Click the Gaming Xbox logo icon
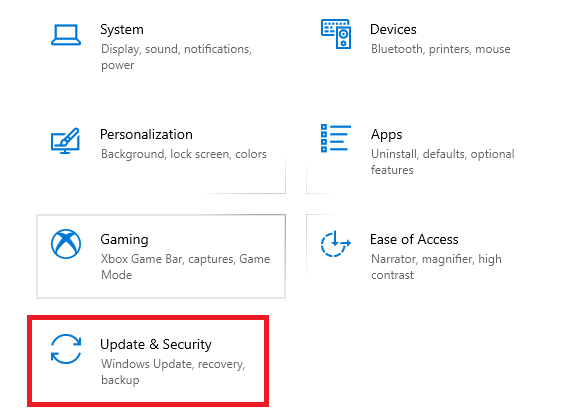 tap(66, 244)
